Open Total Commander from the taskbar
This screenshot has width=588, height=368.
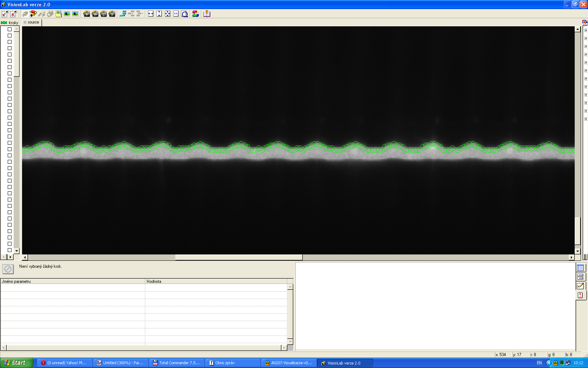[177, 363]
